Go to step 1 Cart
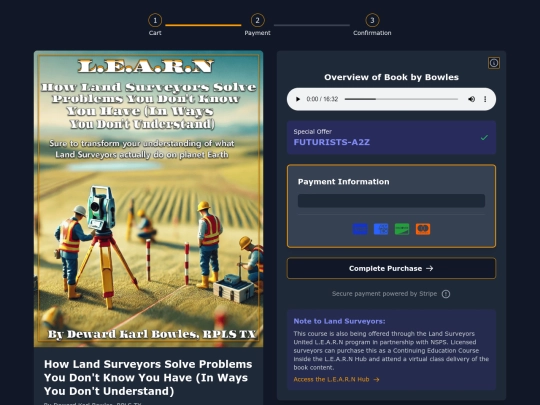This screenshot has height=405, width=540. coord(155,24)
